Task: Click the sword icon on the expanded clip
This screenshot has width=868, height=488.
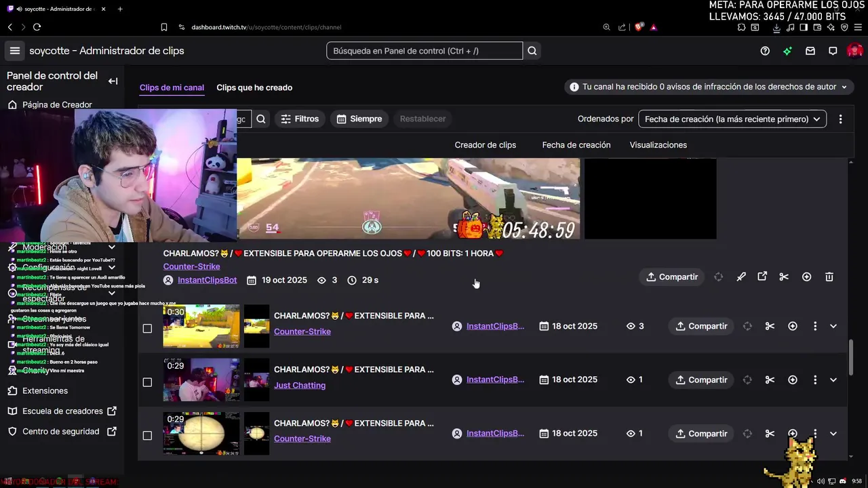Action: point(741,277)
